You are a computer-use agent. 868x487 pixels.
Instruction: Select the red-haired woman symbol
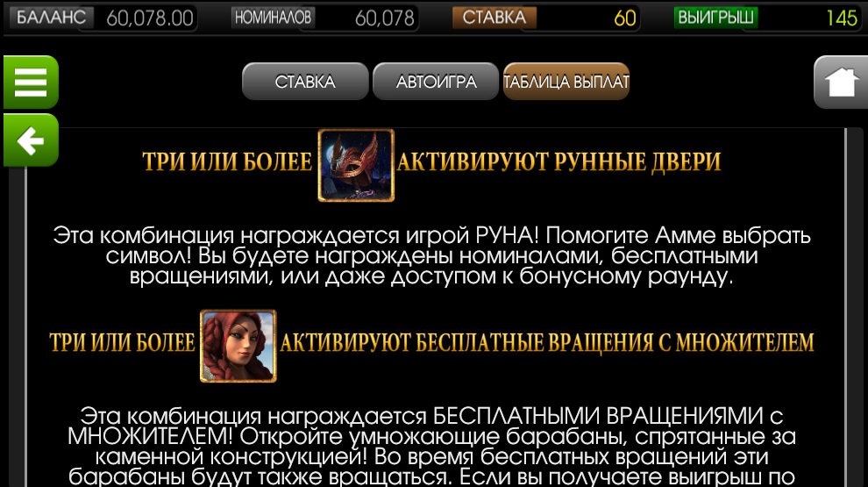point(238,346)
